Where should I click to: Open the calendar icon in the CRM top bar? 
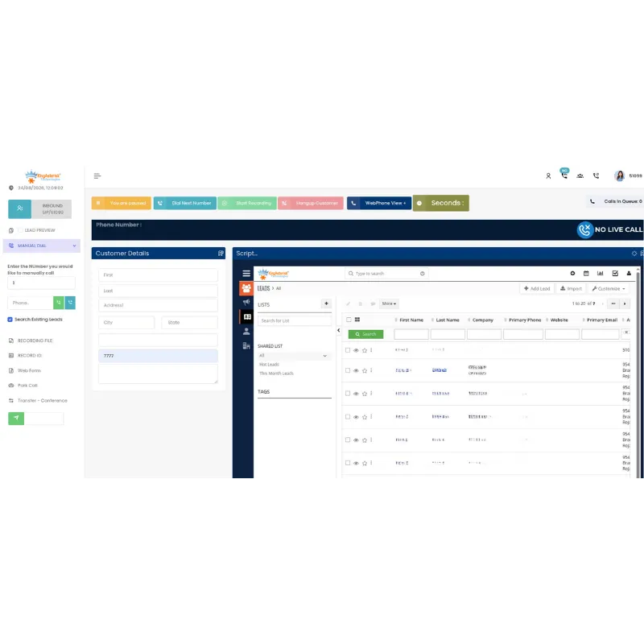[586, 274]
